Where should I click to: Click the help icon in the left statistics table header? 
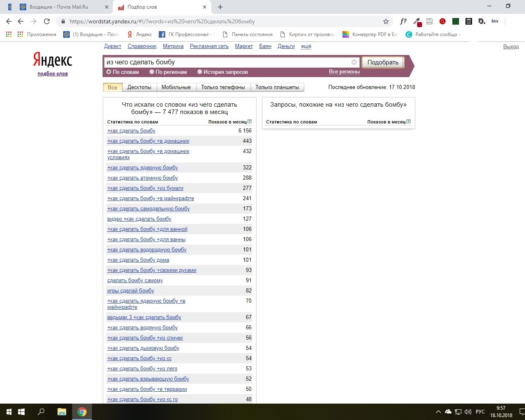249,122
